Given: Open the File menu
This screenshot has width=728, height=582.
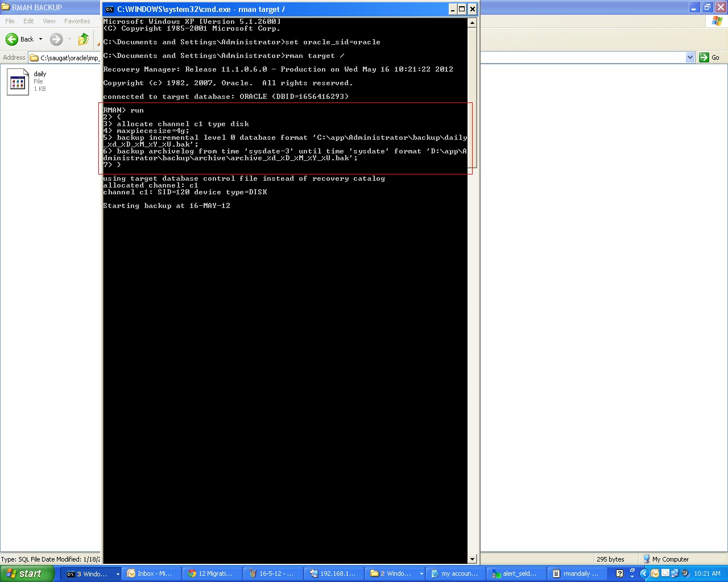Looking at the screenshot, I should pyautogui.click(x=9, y=20).
